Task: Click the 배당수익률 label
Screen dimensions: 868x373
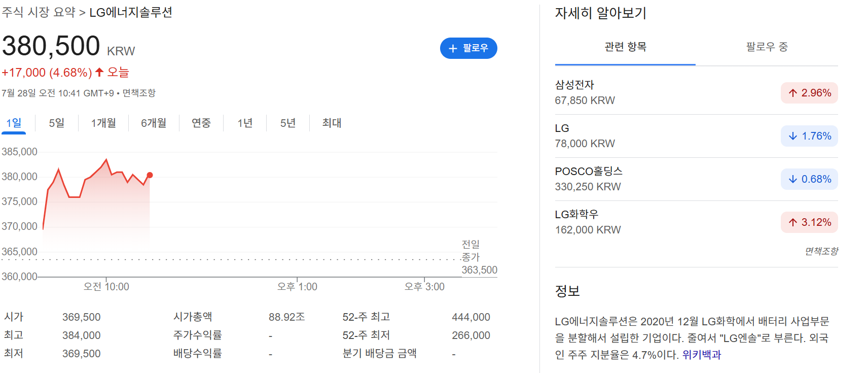Action: (198, 353)
